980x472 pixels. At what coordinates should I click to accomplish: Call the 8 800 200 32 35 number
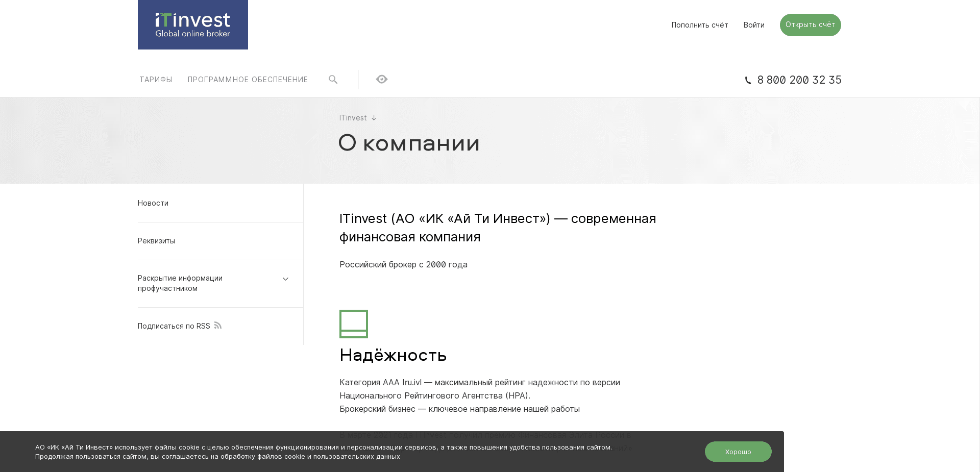799,80
